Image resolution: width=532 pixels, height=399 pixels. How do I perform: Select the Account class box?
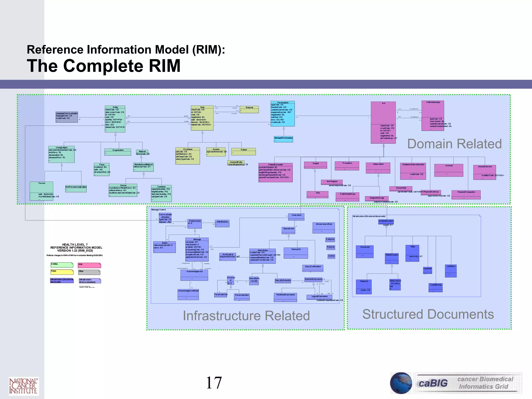tap(449, 170)
